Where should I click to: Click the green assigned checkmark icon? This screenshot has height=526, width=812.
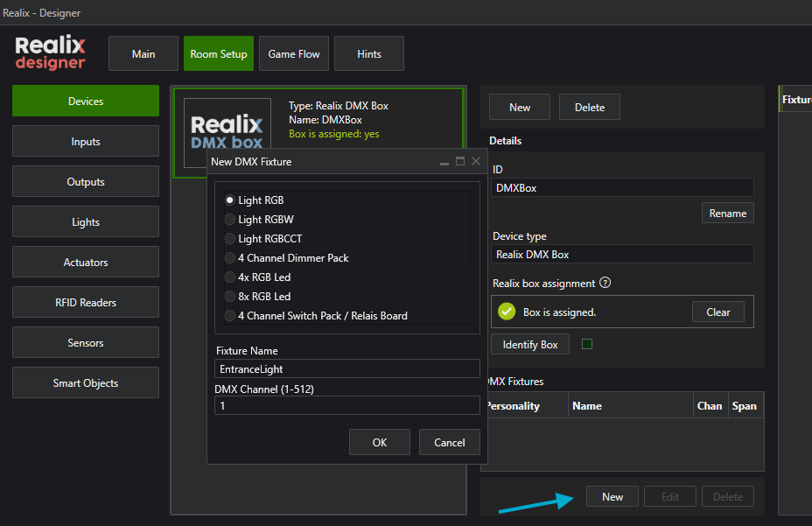pyautogui.click(x=507, y=312)
